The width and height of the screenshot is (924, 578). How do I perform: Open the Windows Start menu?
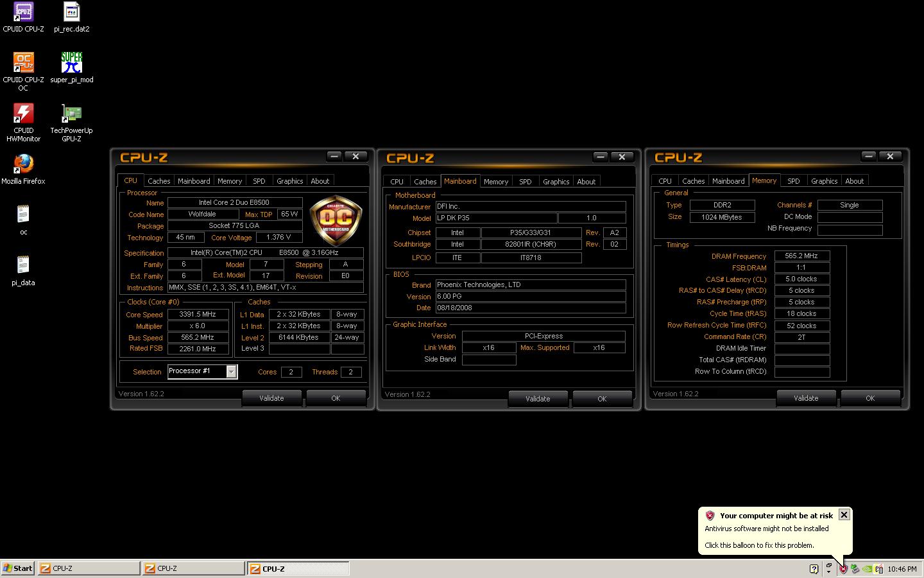point(18,568)
